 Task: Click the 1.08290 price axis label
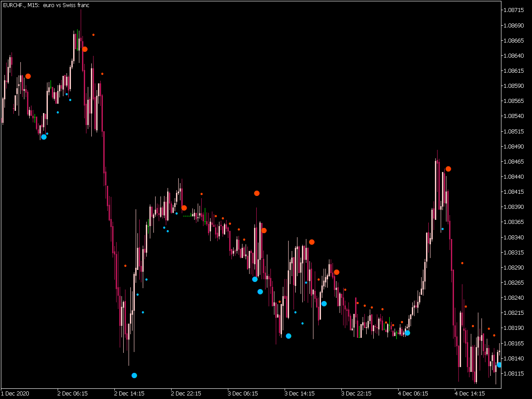tap(514, 267)
